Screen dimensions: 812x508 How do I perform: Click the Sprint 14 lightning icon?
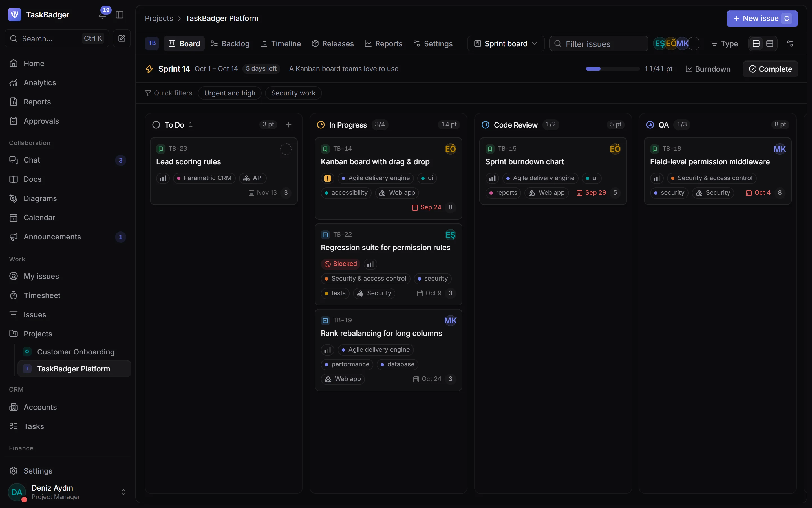tap(149, 69)
